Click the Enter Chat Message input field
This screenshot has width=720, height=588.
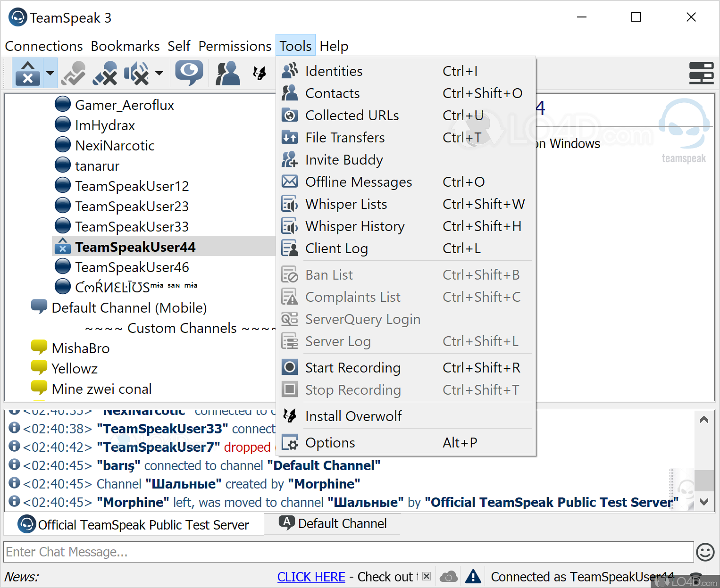click(x=349, y=552)
